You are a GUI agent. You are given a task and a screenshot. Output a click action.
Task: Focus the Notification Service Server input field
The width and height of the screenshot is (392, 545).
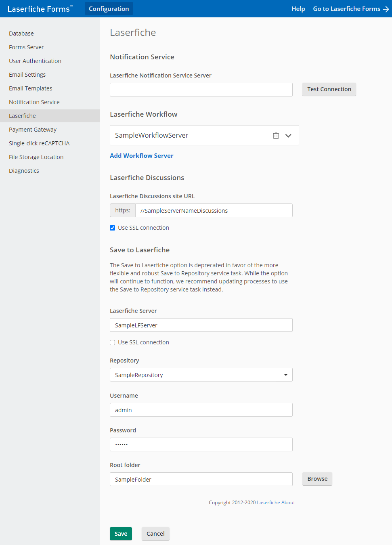(x=201, y=90)
